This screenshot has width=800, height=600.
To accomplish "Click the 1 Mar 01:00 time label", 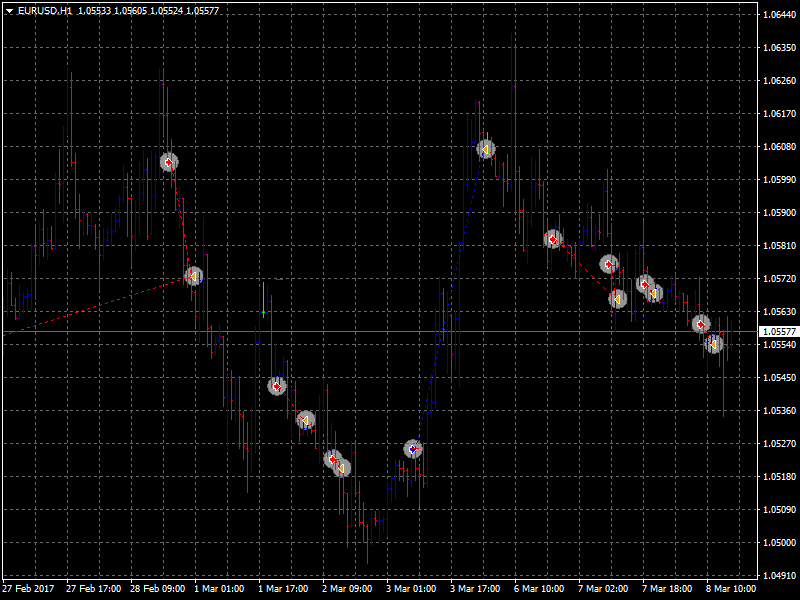I will point(219,588).
